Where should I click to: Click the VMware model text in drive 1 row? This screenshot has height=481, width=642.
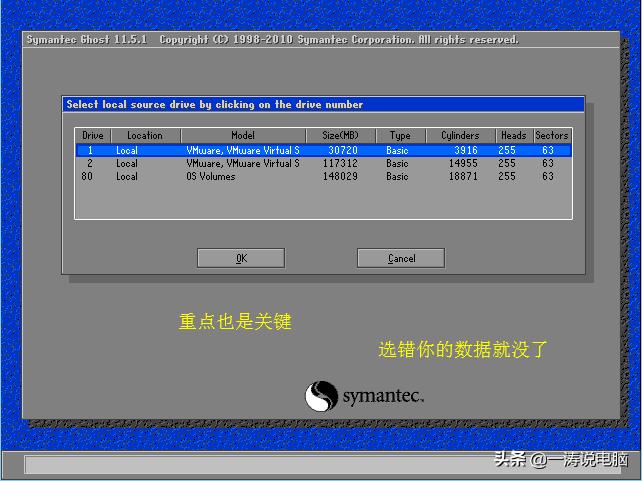click(x=243, y=150)
